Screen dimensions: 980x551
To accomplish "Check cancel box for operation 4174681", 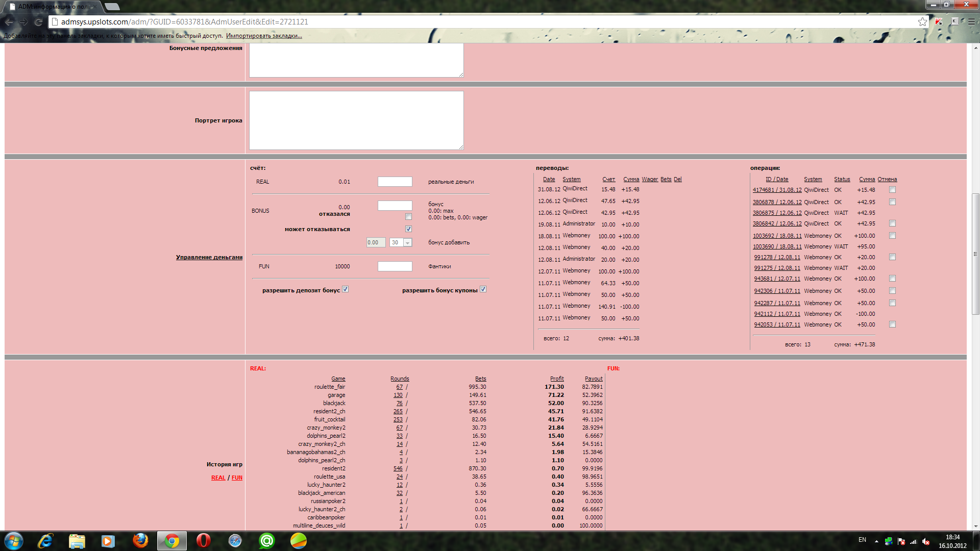I will click(x=892, y=190).
